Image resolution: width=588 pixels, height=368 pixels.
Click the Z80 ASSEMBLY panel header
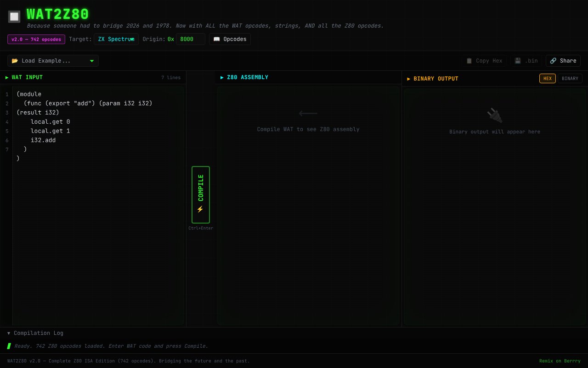308,77
